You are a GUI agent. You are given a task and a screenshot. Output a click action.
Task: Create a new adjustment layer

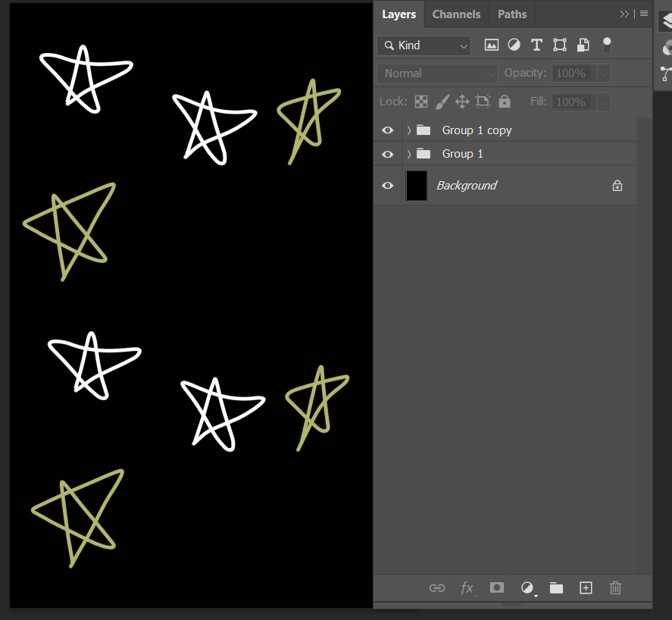click(x=527, y=588)
